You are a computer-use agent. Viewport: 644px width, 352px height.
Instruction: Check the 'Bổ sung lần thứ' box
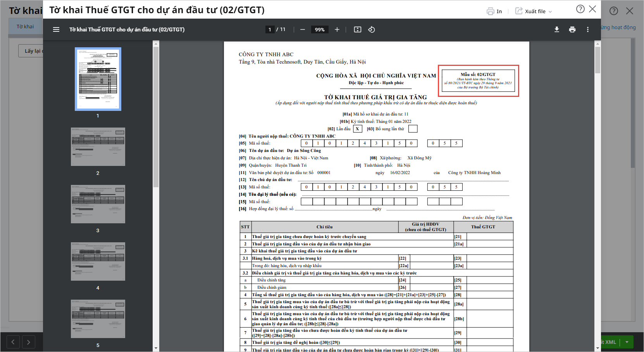[413, 129]
